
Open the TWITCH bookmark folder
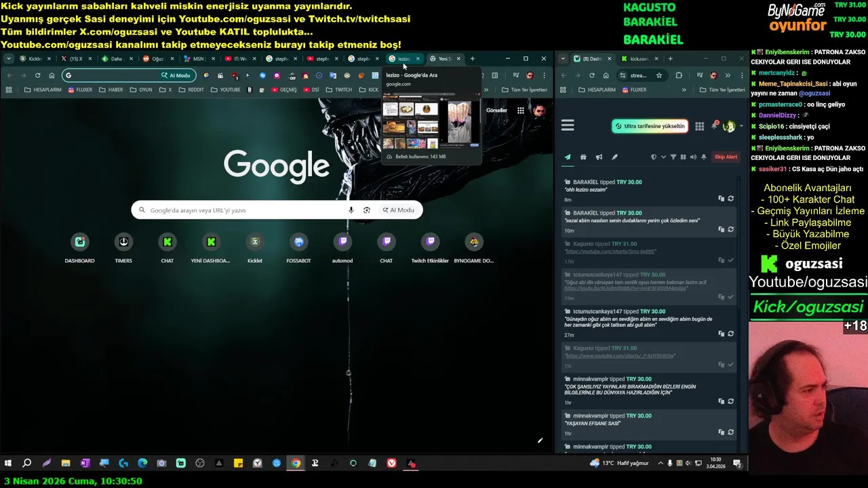[339, 89]
